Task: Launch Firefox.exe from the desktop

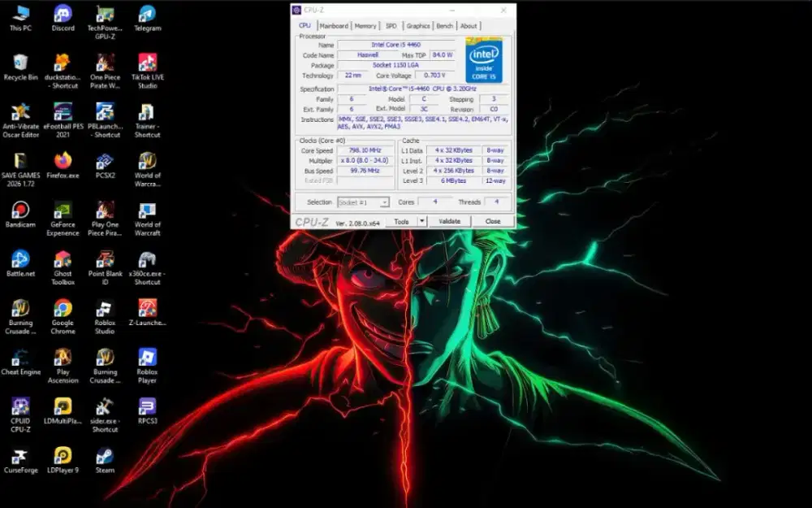Action: point(63,165)
